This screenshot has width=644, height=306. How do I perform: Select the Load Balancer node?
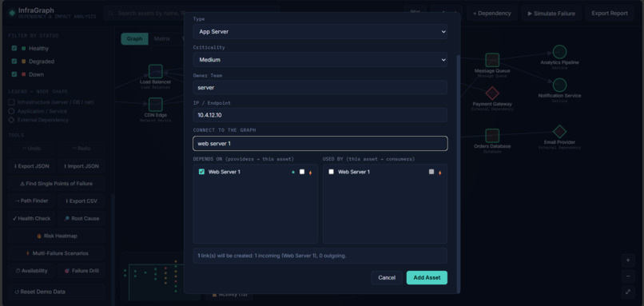[155, 71]
